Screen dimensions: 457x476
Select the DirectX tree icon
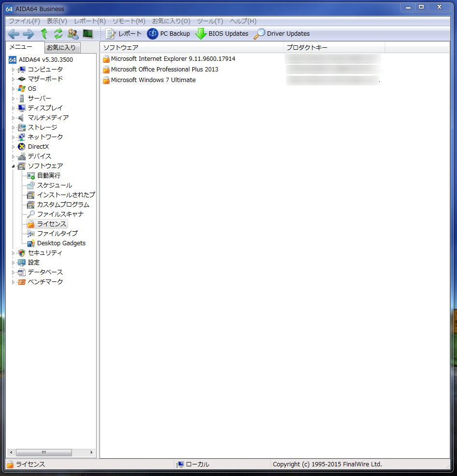click(x=22, y=147)
